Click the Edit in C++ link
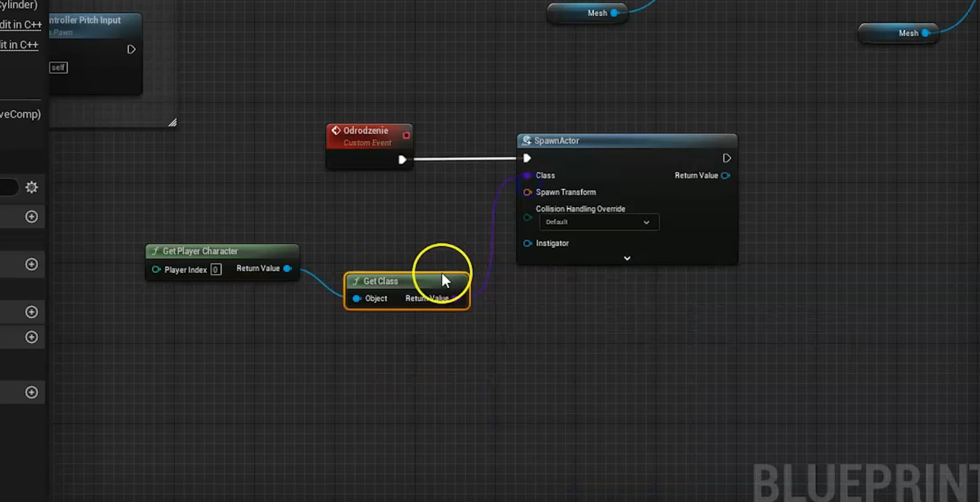 pos(20,25)
